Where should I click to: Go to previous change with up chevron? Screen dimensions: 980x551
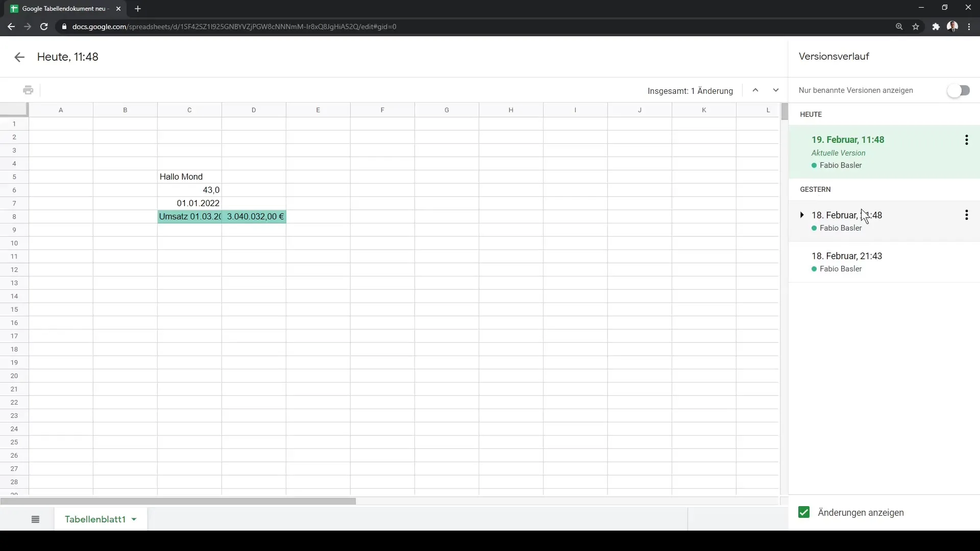(x=755, y=90)
